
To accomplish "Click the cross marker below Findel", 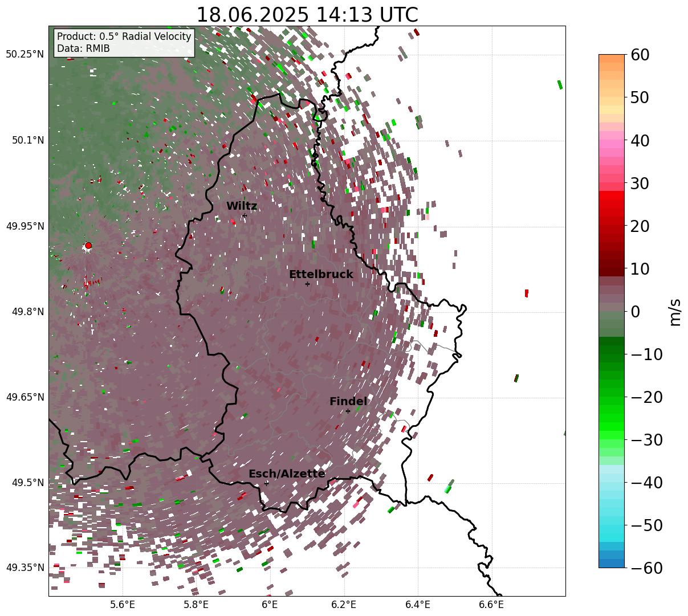I will [348, 411].
